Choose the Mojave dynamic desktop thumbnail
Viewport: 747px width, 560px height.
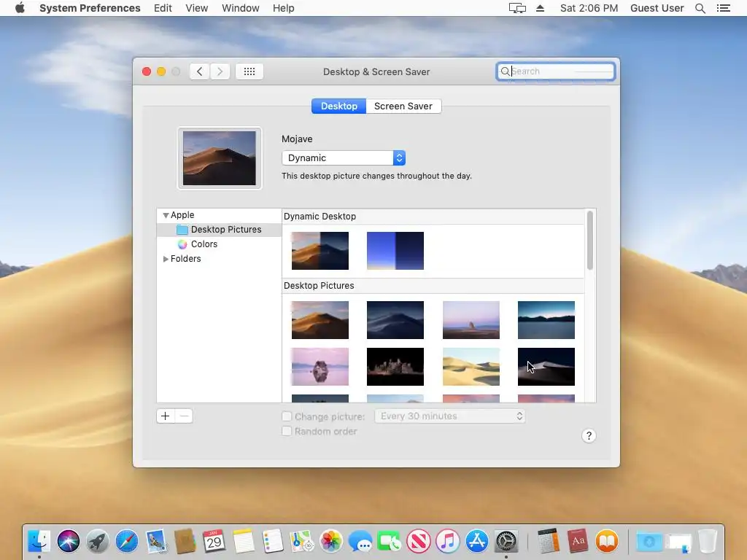tap(320, 251)
